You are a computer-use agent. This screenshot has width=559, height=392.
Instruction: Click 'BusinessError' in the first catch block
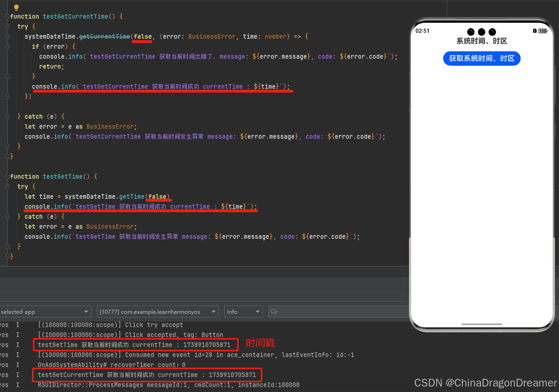[110, 126]
